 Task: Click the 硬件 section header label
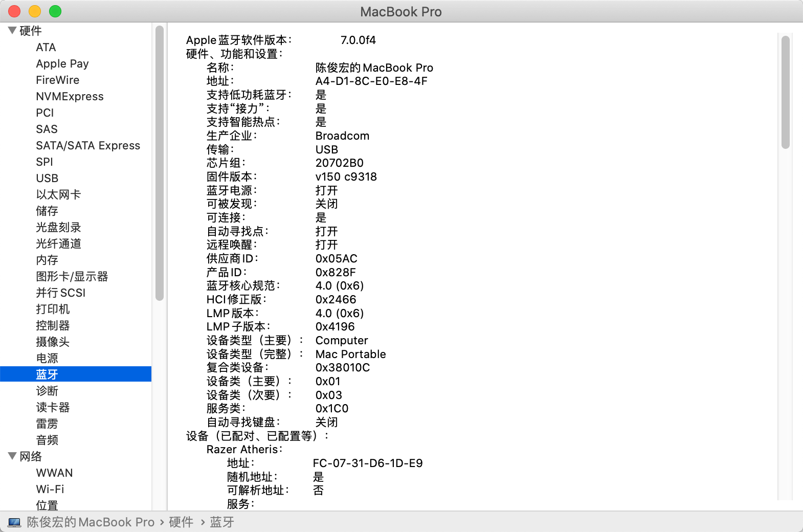[x=31, y=31]
